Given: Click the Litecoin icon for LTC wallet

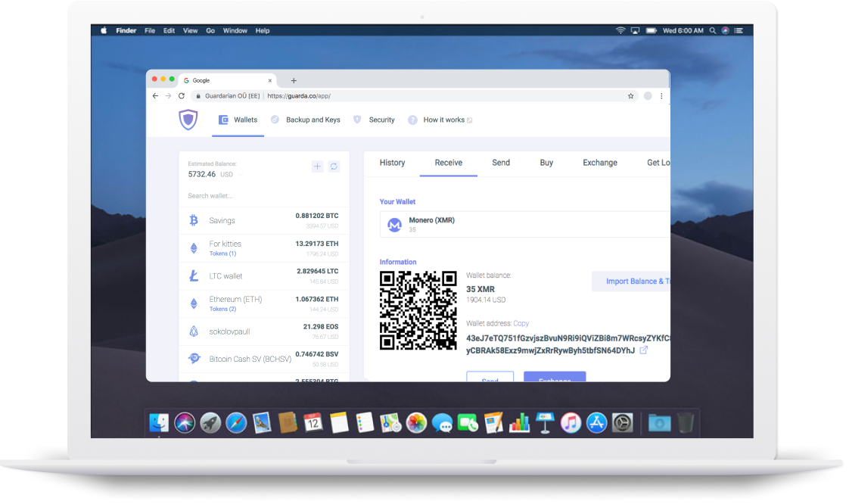Looking at the screenshot, I should (194, 276).
